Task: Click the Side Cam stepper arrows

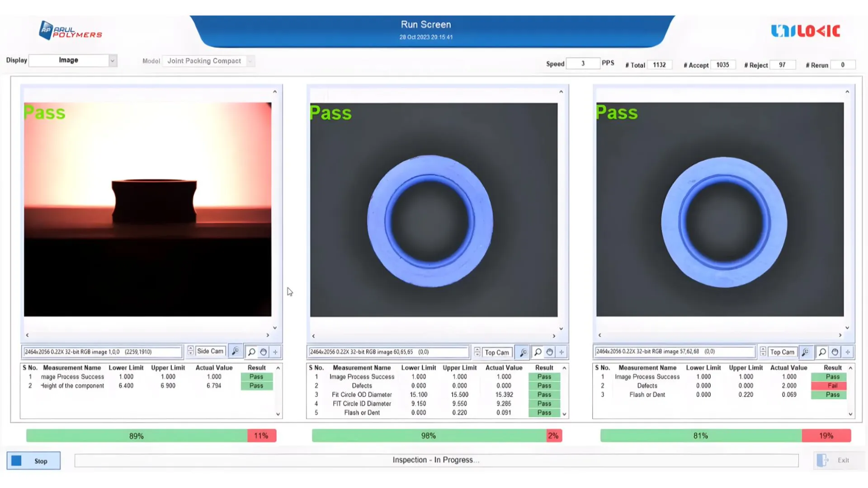Action: pyautogui.click(x=190, y=351)
